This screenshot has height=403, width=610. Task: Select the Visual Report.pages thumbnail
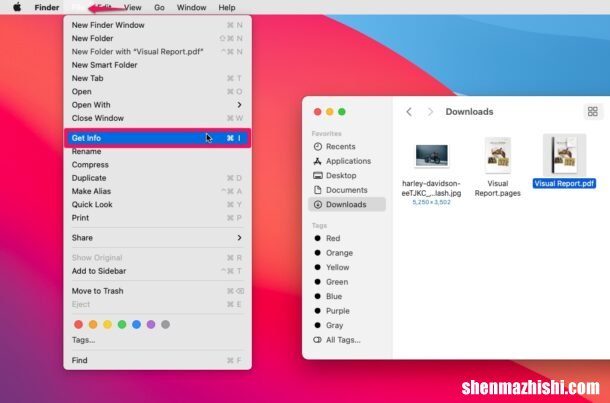[498, 155]
